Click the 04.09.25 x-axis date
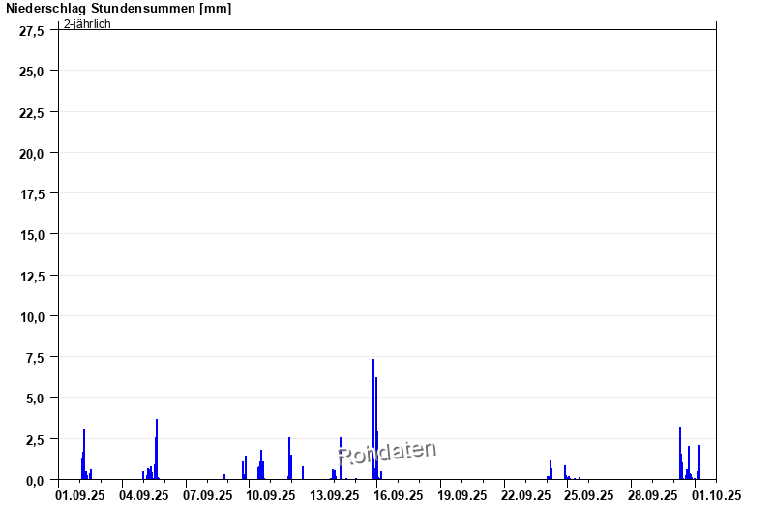Screen dimensions: 774x532 point(144,495)
